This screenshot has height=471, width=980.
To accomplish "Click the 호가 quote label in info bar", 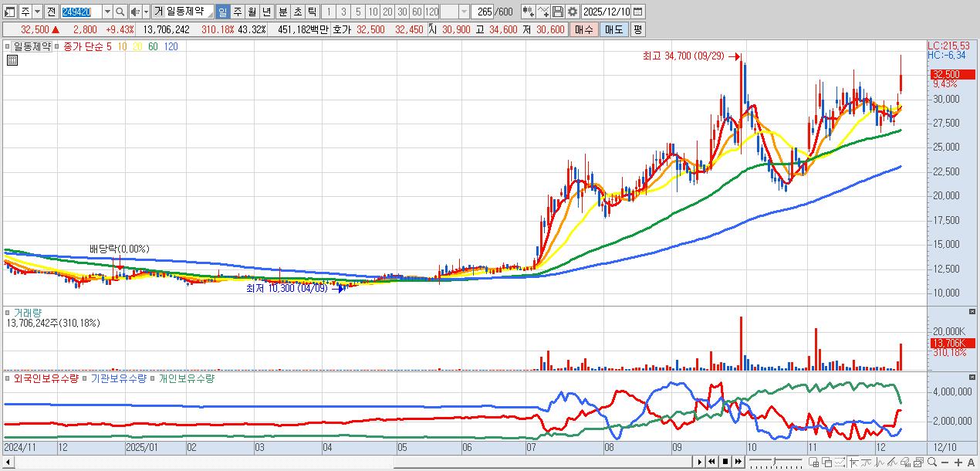I will tap(343, 29).
